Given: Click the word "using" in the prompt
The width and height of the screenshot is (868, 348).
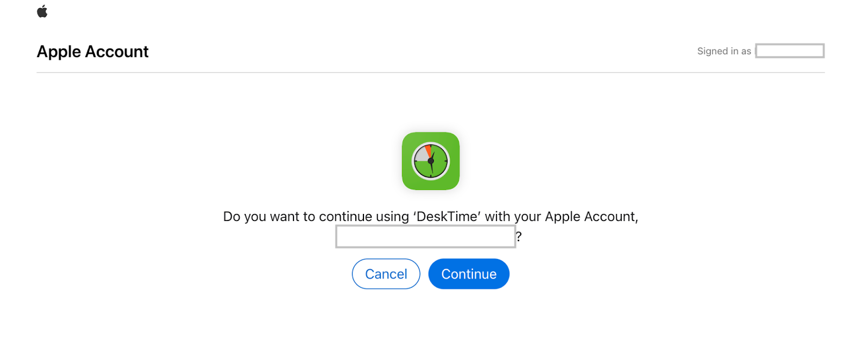Looking at the screenshot, I should pyautogui.click(x=392, y=217).
